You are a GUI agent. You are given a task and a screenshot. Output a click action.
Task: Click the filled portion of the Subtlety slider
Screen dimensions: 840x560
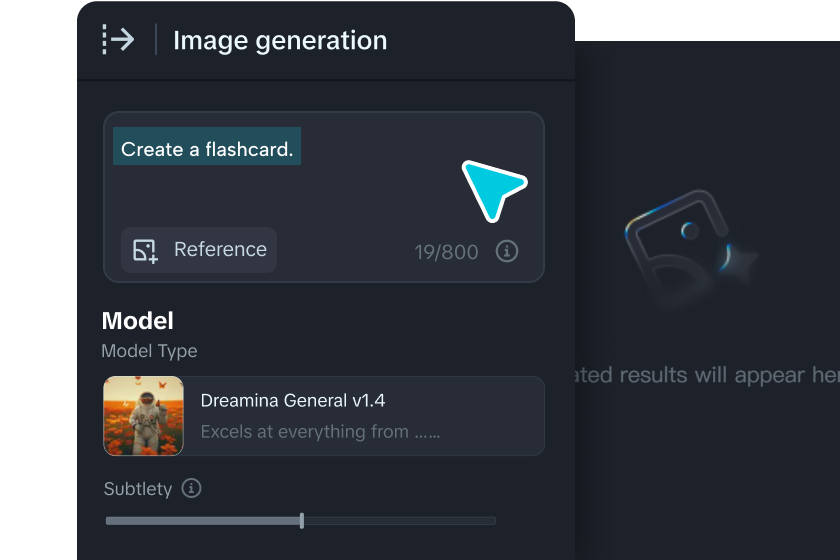pyautogui.click(x=203, y=520)
